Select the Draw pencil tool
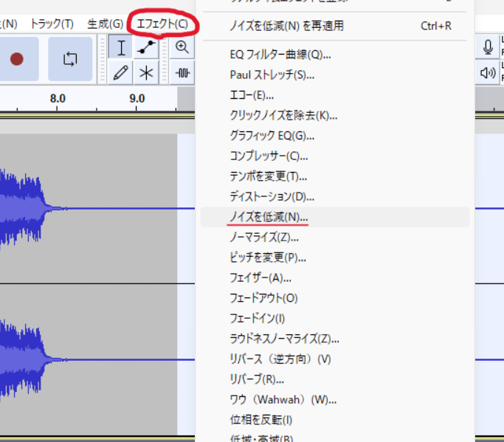This screenshot has width=504, height=442. click(120, 72)
